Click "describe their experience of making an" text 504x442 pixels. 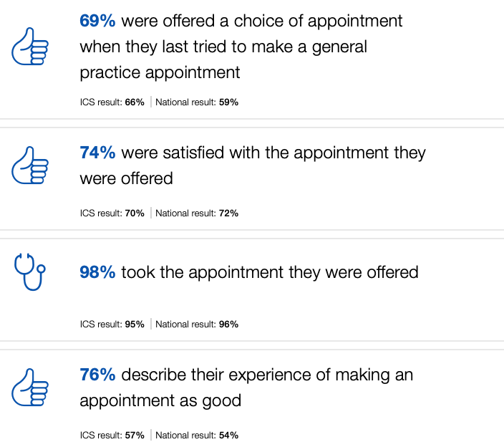point(267,375)
